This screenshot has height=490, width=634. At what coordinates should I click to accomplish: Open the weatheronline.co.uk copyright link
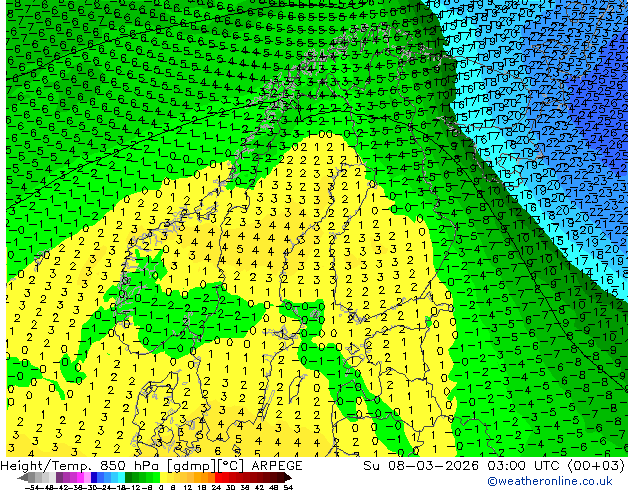550,481
